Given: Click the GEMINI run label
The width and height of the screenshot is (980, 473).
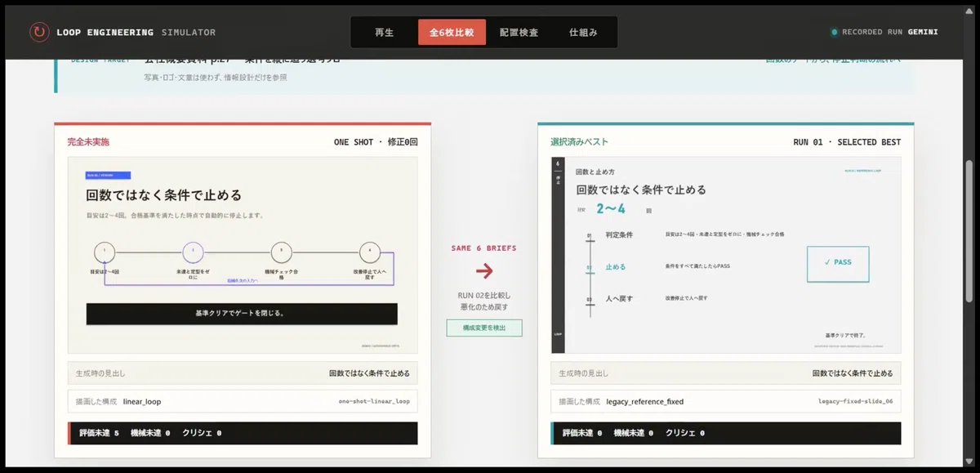Looking at the screenshot, I should [921, 32].
